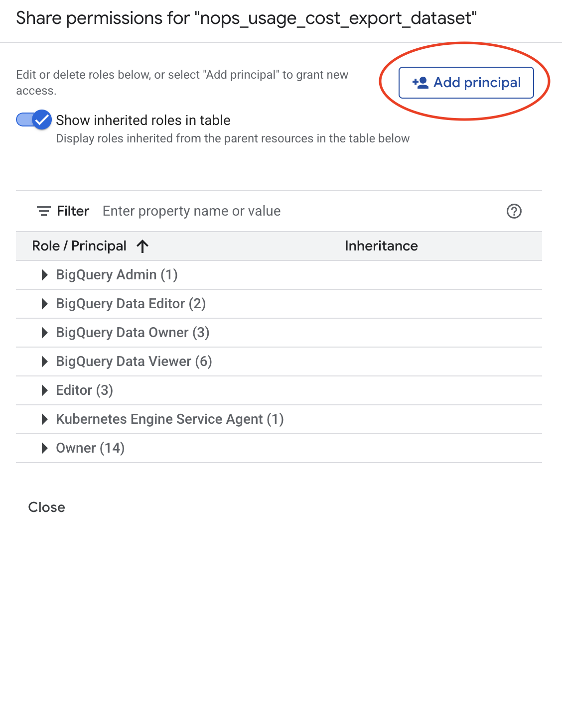Click the Filter property input field
Viewport: 562px width, 728px height.
pos(191,211)
